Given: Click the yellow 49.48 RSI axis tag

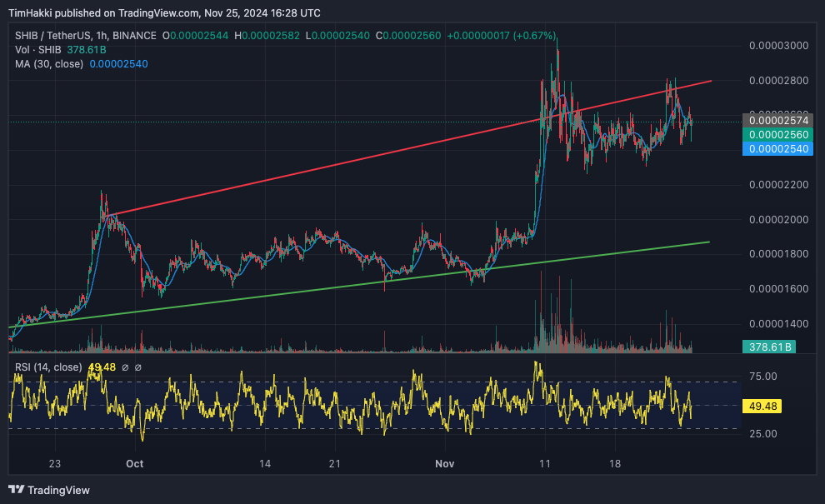Looking at the screenshot, I should pyautogui.click(x=762, y=407).
